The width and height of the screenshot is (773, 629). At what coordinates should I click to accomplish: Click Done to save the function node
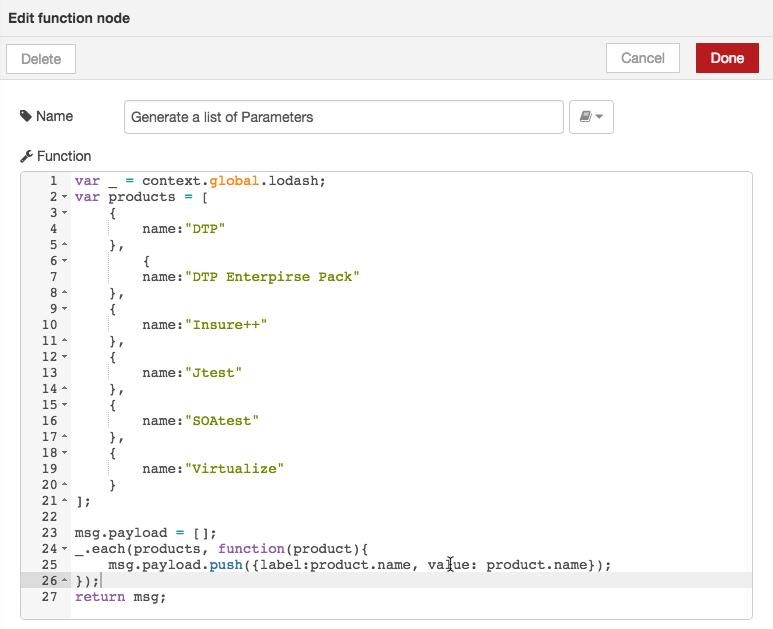pos(727,58)
